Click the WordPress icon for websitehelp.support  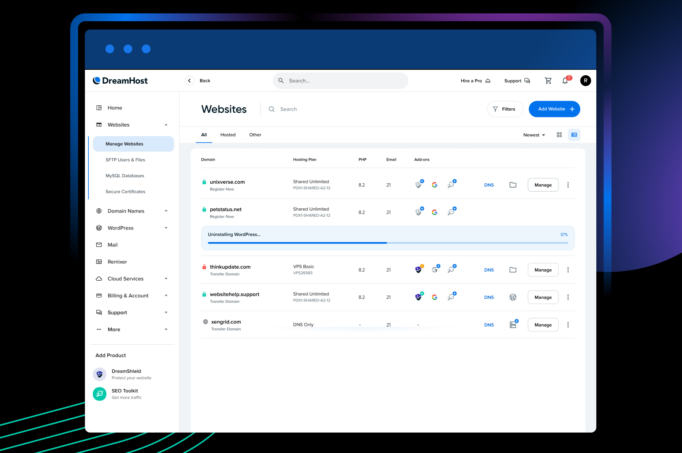coord(513,297)
